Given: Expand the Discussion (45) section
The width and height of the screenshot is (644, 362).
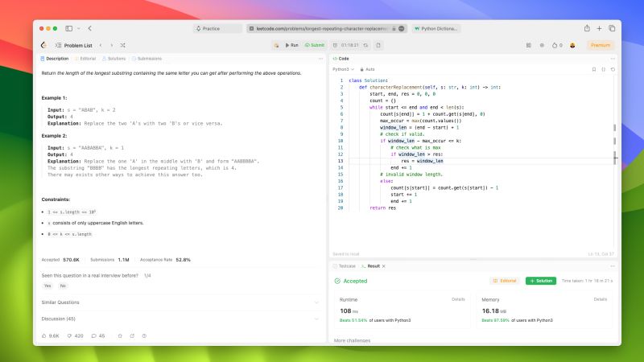Looking at the screenshot, I should click(180, 319).
